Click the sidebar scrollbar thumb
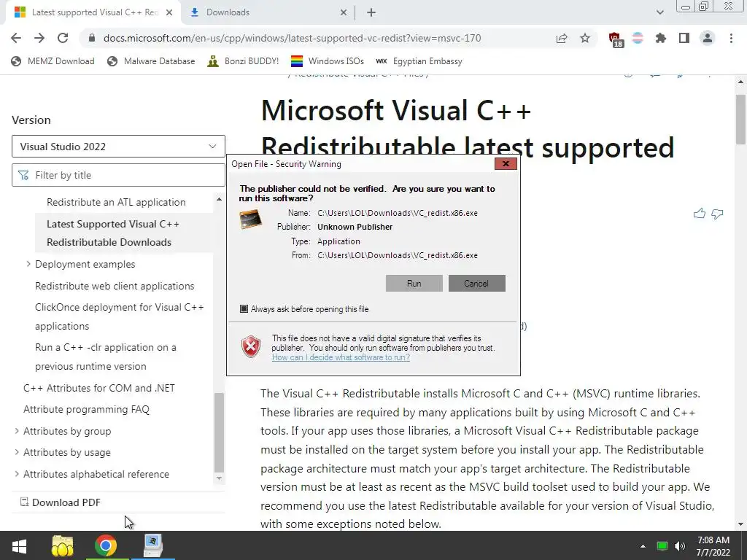747x560 pixels. [x=219, y=432]
